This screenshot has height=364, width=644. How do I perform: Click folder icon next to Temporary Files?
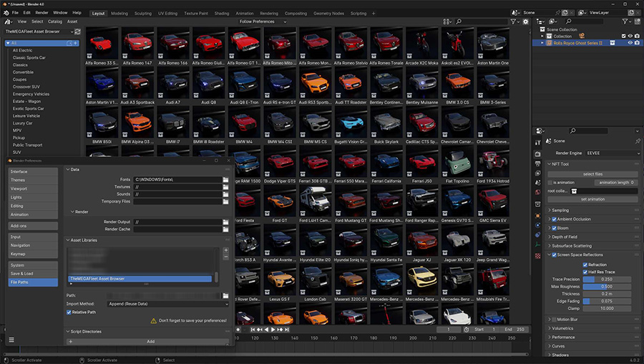coord(225,201)
